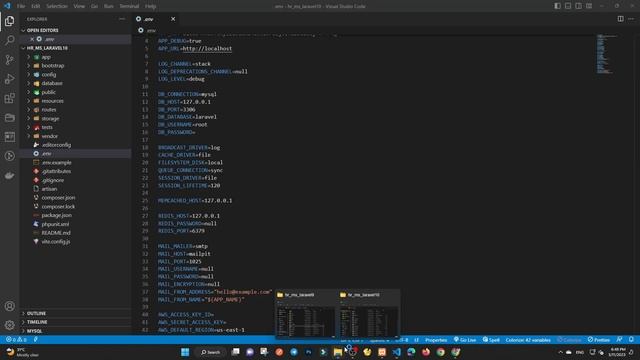Open the View menu

coord(79,6)
